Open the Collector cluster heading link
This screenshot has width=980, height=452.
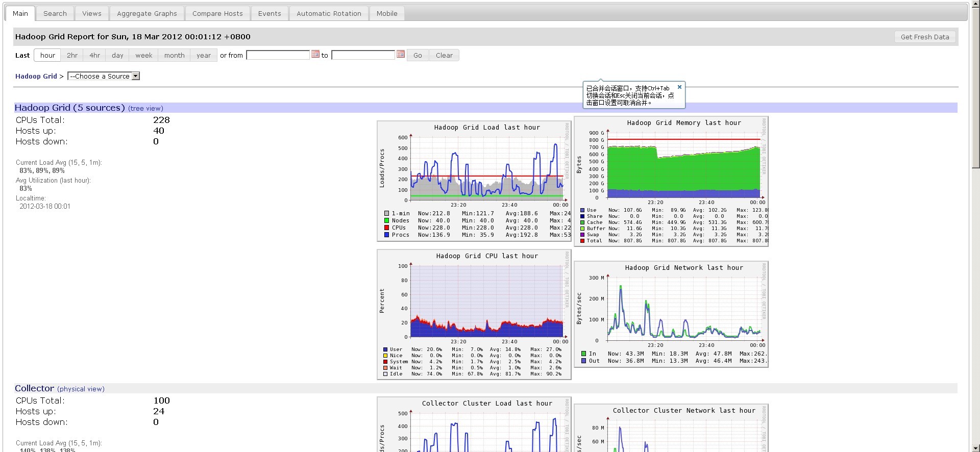click(x=34, y=388)
